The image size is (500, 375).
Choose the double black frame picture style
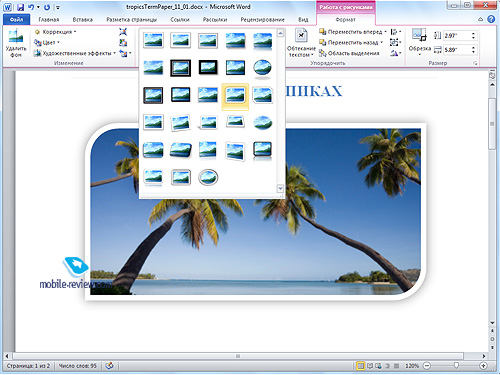coord(180,68)
